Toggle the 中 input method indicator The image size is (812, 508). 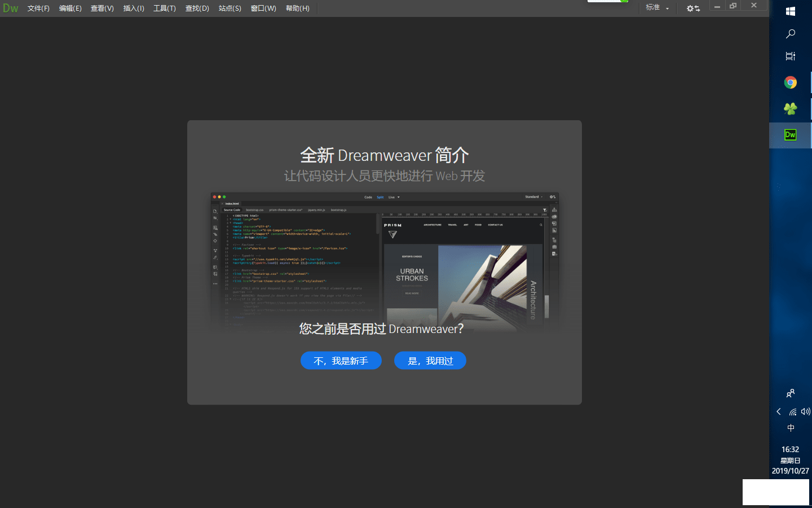click(791, 428)
